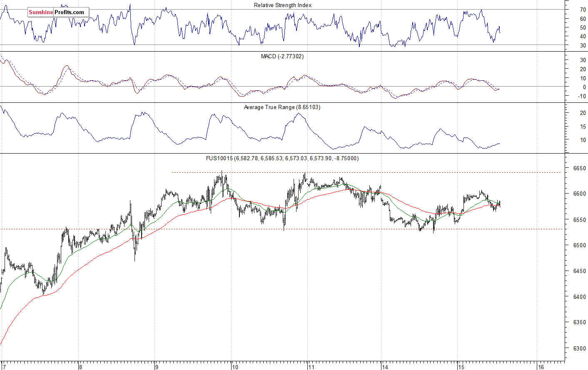Viewport: 588px width, 370px height.
Task: Click the 6400 price axis label
Action: point(579,297)
